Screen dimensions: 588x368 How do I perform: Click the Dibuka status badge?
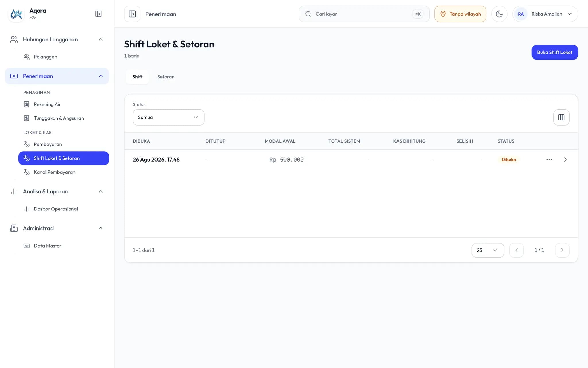click(x=508, y=160)
